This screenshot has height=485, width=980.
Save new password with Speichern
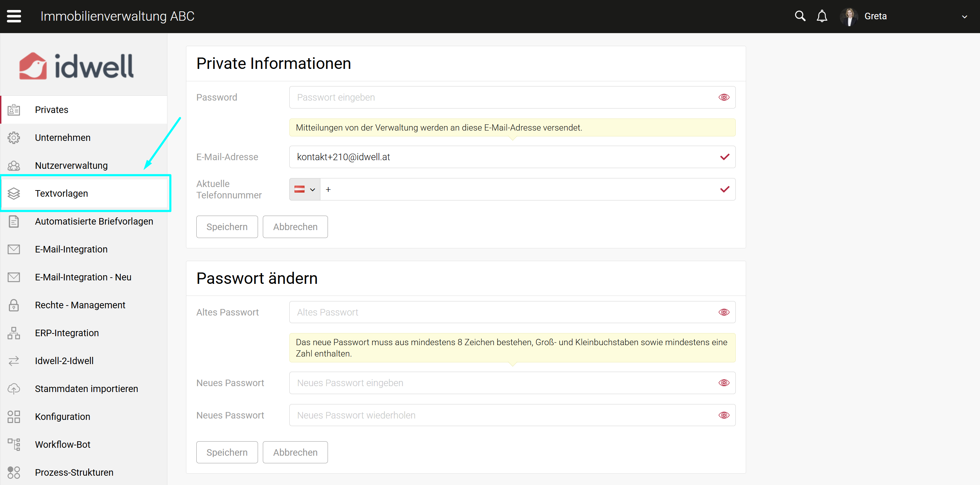click(227, 452)
